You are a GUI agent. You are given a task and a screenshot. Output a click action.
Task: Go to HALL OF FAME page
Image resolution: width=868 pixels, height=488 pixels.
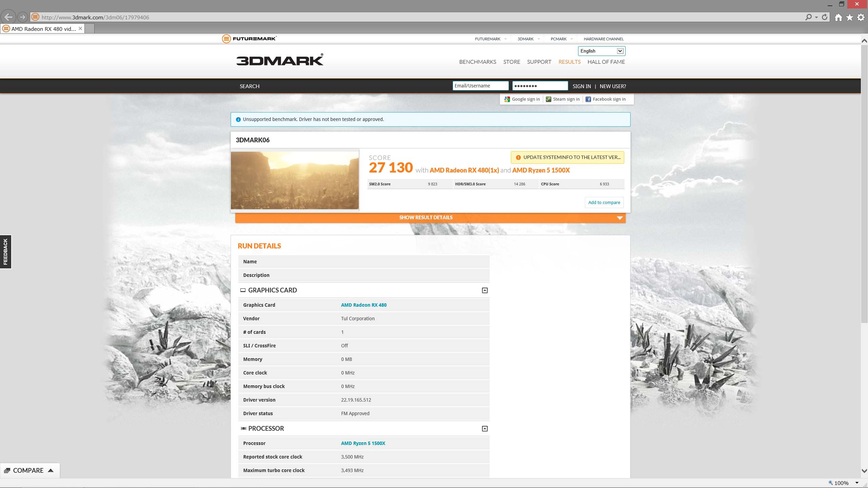pyautogui.click(x=606, y=62)
